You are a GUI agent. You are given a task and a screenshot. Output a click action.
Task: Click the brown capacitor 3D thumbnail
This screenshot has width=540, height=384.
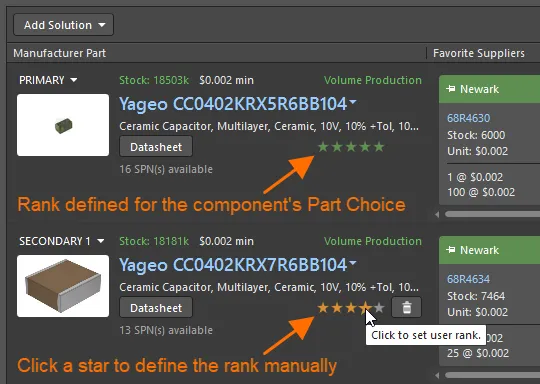[63, 286]
